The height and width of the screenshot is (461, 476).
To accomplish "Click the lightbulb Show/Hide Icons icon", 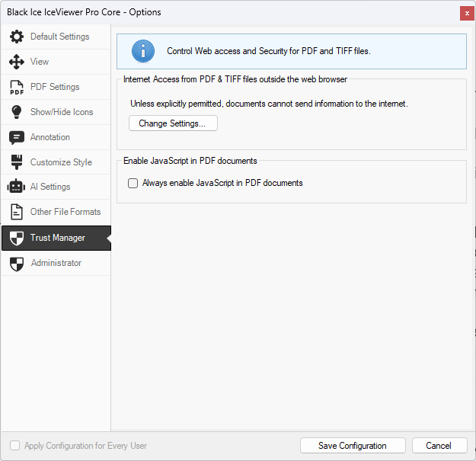I will pyautogui.click(x=17, y=112).
